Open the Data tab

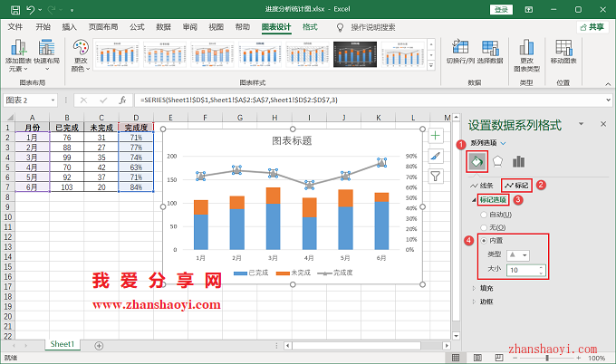pyautogui.click(x=163, y=26)
